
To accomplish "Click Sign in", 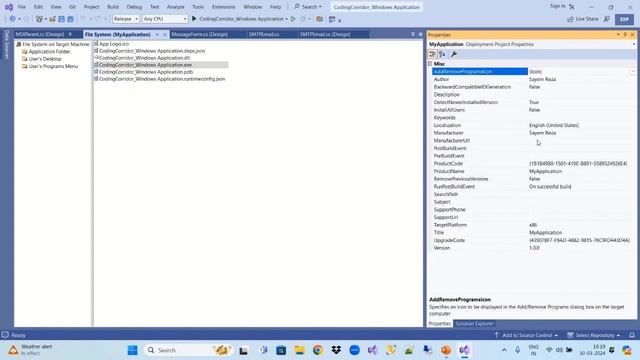I will 558,6.
